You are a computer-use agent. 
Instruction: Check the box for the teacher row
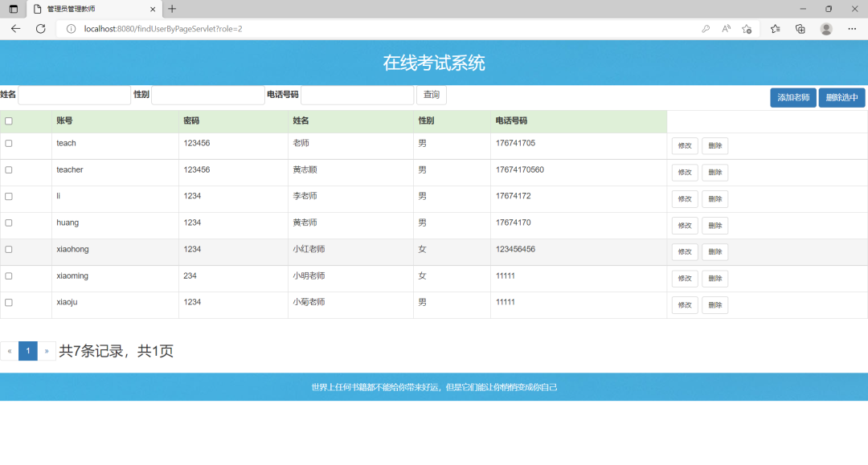click(9, 169)
